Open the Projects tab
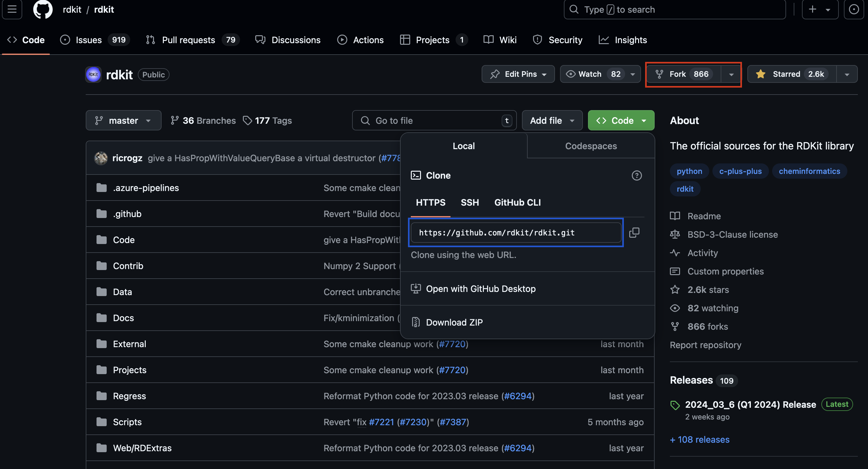868x469 pixels. pyautogui.click(x=434, y=40)
